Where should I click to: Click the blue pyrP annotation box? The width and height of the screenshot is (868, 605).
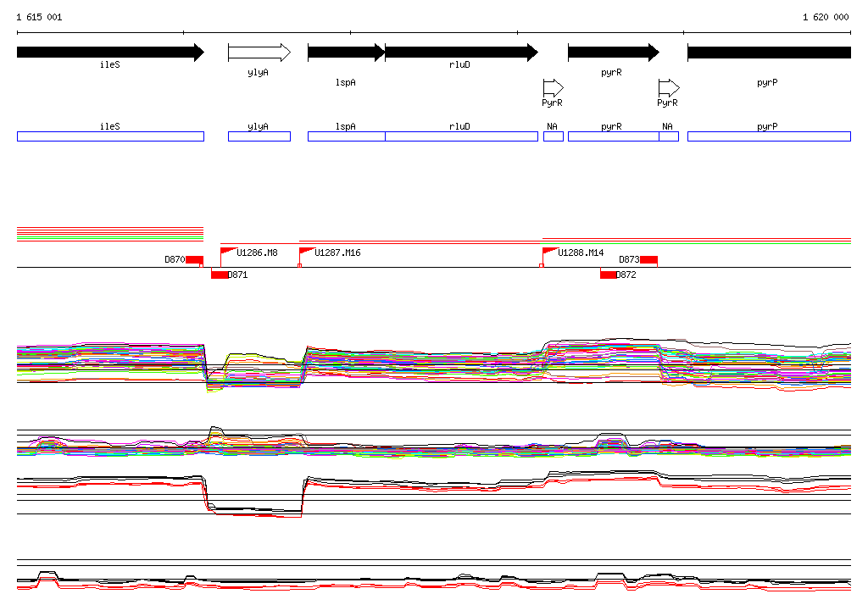[x=769, y=136]
